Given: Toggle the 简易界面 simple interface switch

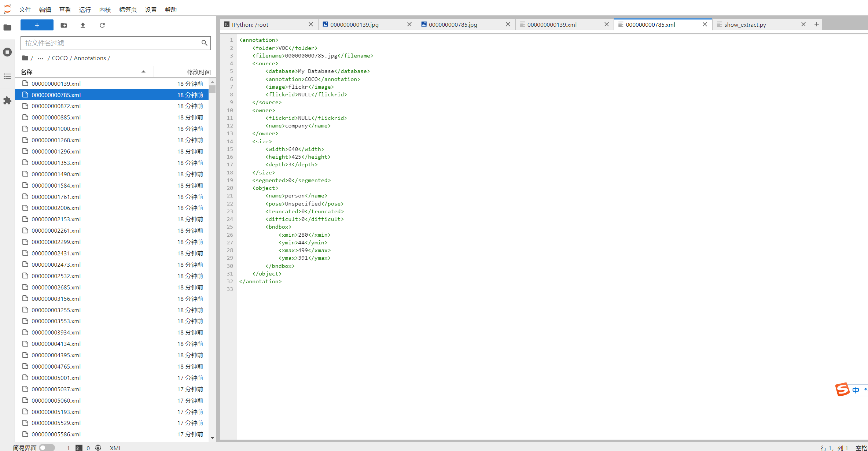Looking at the screenshot, I should [x=47, y=447].
